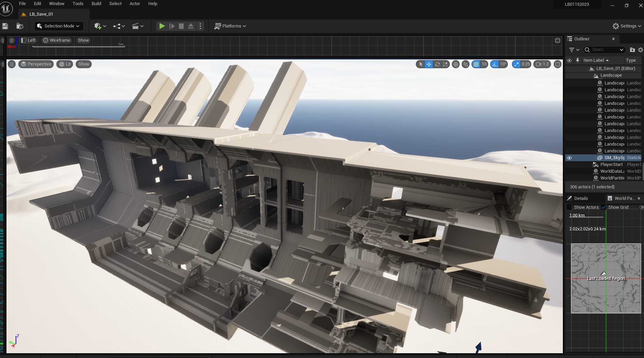Viewport: 644px width, 358px height.
Task: Enable the Show Actors checkbox
Action: pyautogui.click(x=569, y=207)
